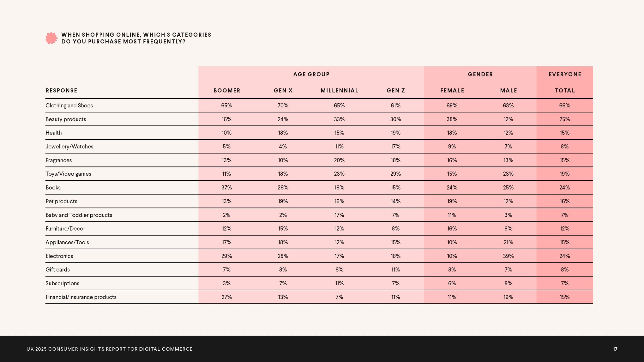Click the Baby and Toddler products row label
The image size is (644, 362).
pos(79,215)
